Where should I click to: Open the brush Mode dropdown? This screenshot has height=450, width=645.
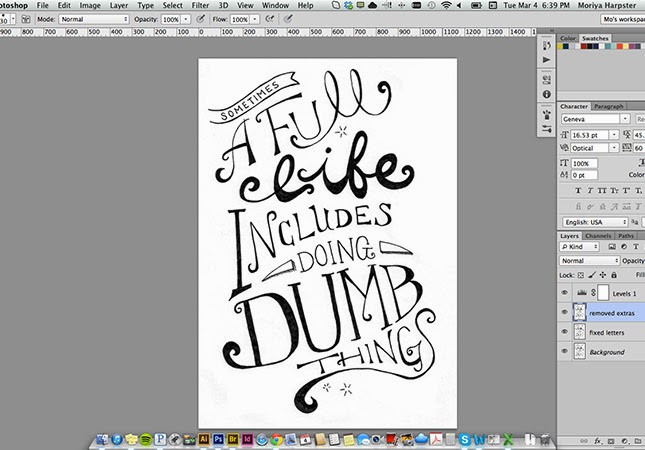coord(94,19)
